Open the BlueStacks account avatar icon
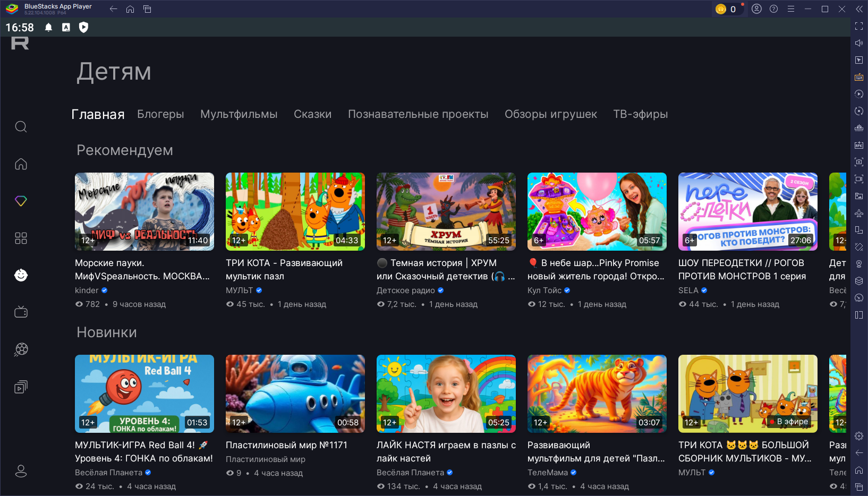The height and width of the screenshot is (496, 868). (757, 9)
